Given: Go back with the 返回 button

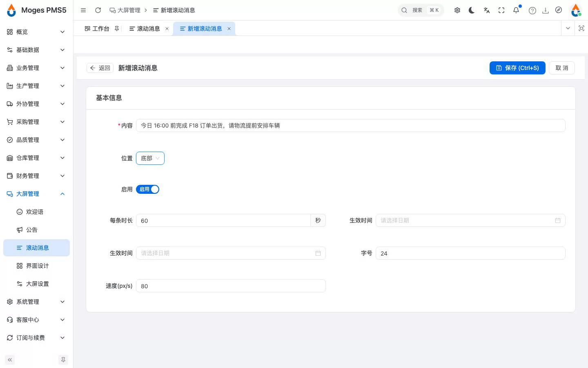Looking at the screenshot, I should tap(100, 68).
